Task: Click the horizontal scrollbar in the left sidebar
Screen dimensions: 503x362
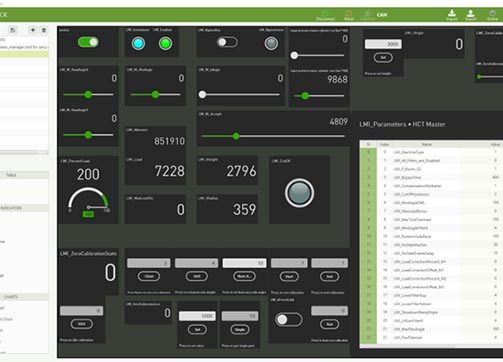Action: tap(24, 152)
